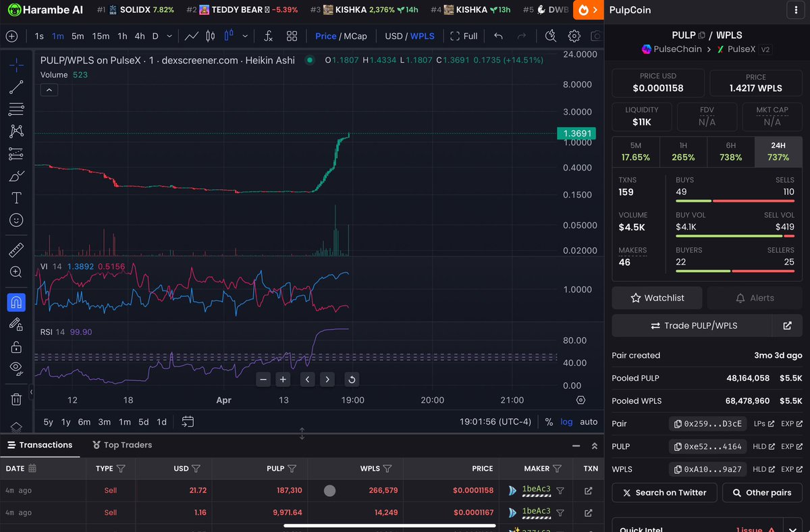
Task: Open the emoji icons tool
Action: click(x=17, y=220)
